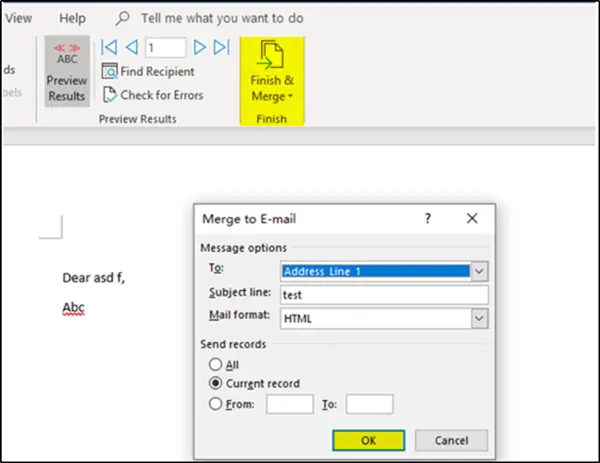Go to the first record arrow
Image resolution: width=600 pixels, height=463 pixels.
(x=109, y=47)
